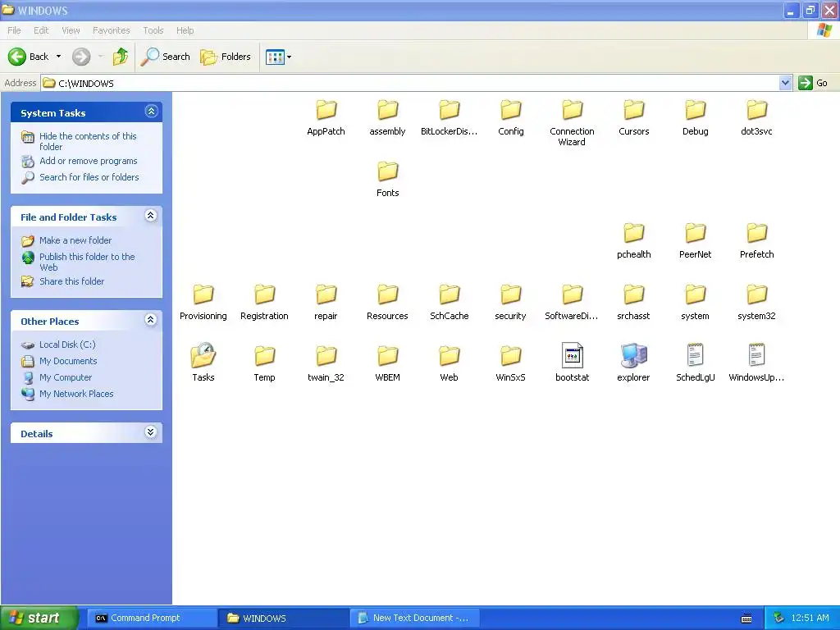
Task: Select the assembly folder
Action: pyautogui.click(x=387, y=118)
